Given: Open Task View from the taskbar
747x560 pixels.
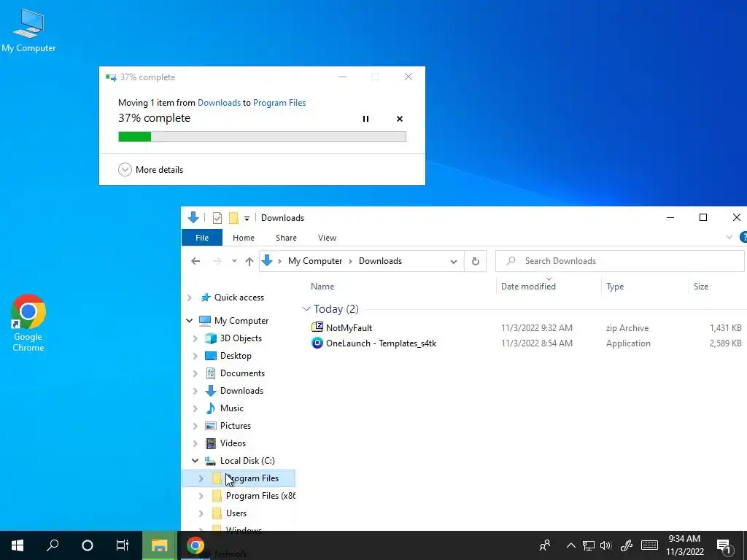Looking at the screenshot, I should 123,545.
